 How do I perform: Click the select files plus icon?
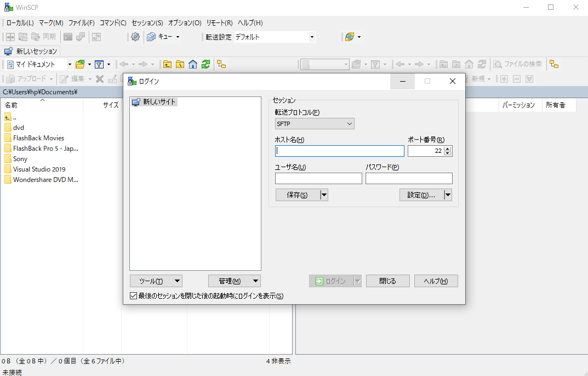tap(504, 79)
